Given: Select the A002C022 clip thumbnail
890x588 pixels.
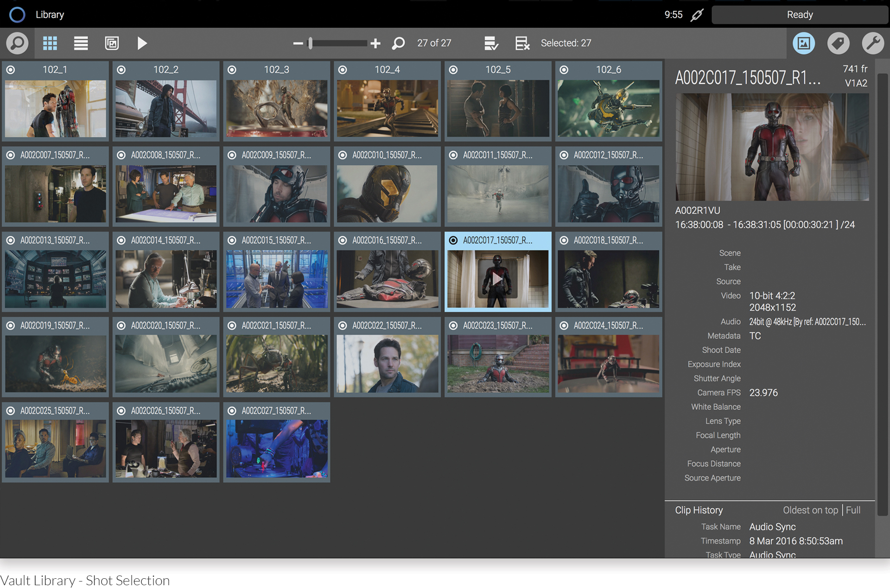Looking at the screenshot, I should coord(388,364).
